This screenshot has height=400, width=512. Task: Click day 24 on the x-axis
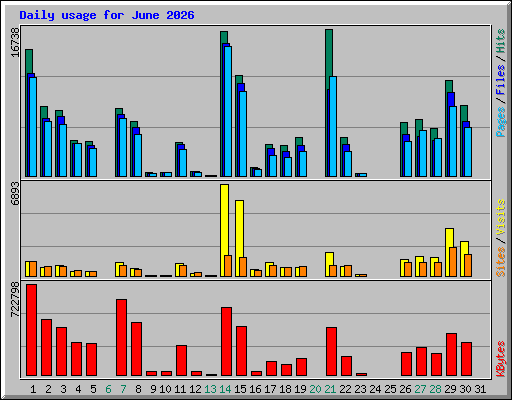[x=375, y=389]
